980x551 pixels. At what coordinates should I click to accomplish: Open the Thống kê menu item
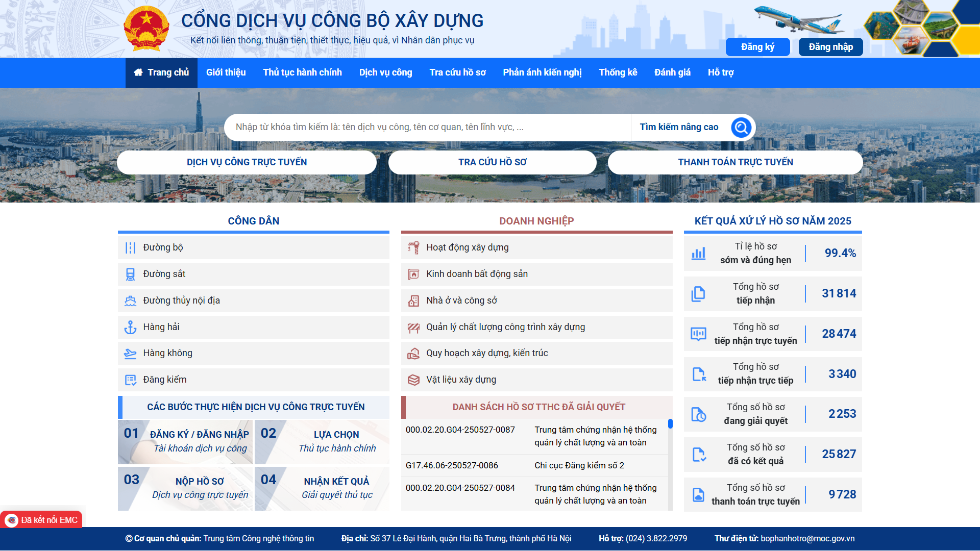[618, 72]
